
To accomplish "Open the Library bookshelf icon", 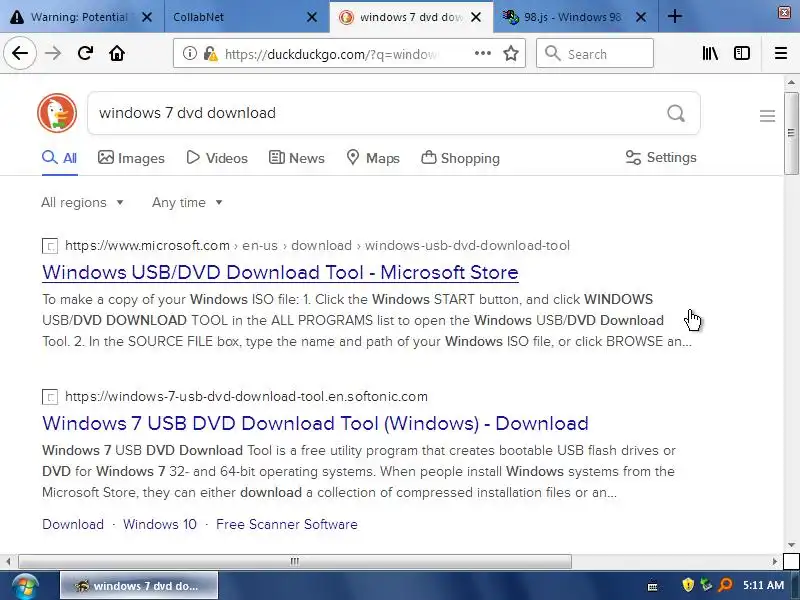I will click(710, 53).
